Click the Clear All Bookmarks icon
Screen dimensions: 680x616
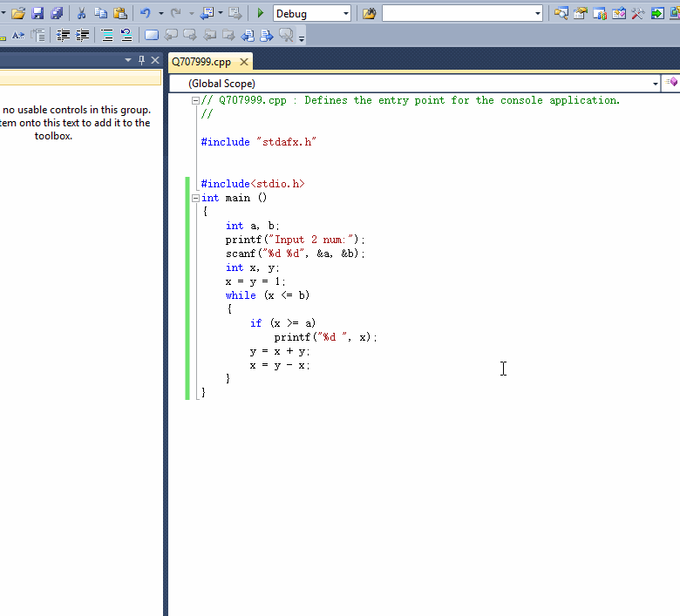pyautogui.click(x=286, y=35)
